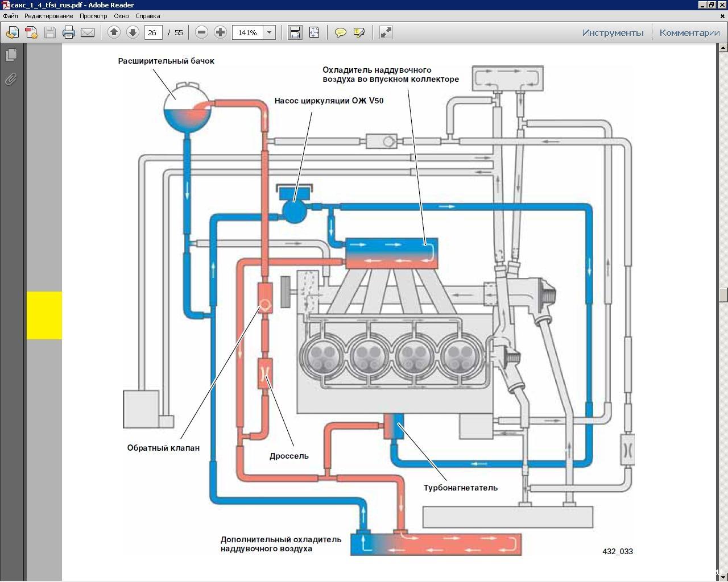This screenshot has height=582, width=728.
Task: Toggle read mode full-screen view
Action: point(386,32)
